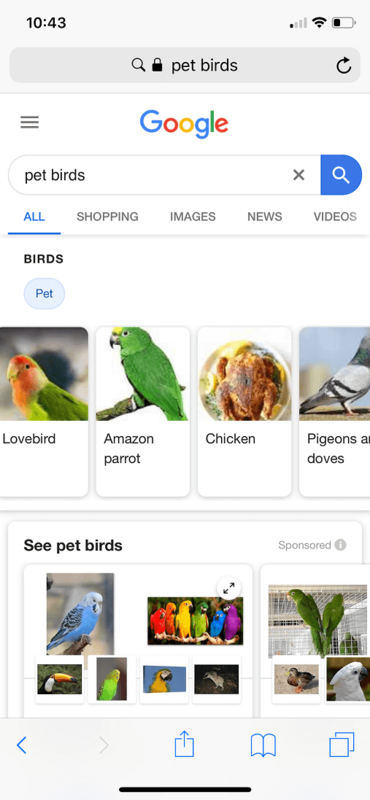Image resolution: width=370 pixels, height=800 pixels.
Task: Tap the Sponsored info icon
Action: [x=340, y=545]
